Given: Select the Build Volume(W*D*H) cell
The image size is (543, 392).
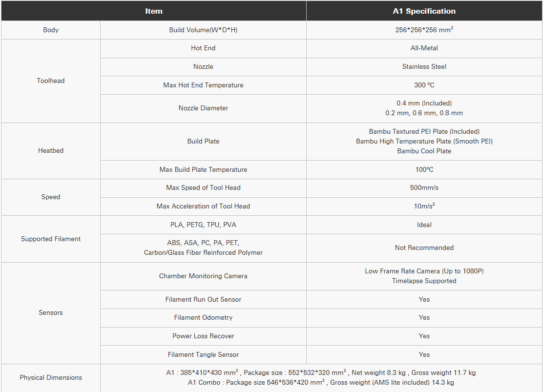Looking at the screenshot, I should tap(203, 30).
